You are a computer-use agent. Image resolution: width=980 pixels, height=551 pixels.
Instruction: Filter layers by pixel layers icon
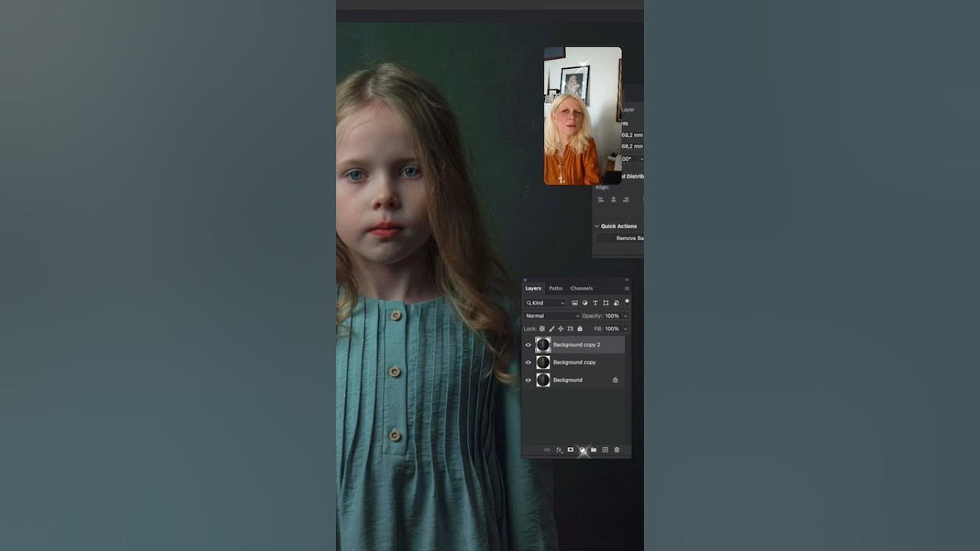[x=575, y=303]
